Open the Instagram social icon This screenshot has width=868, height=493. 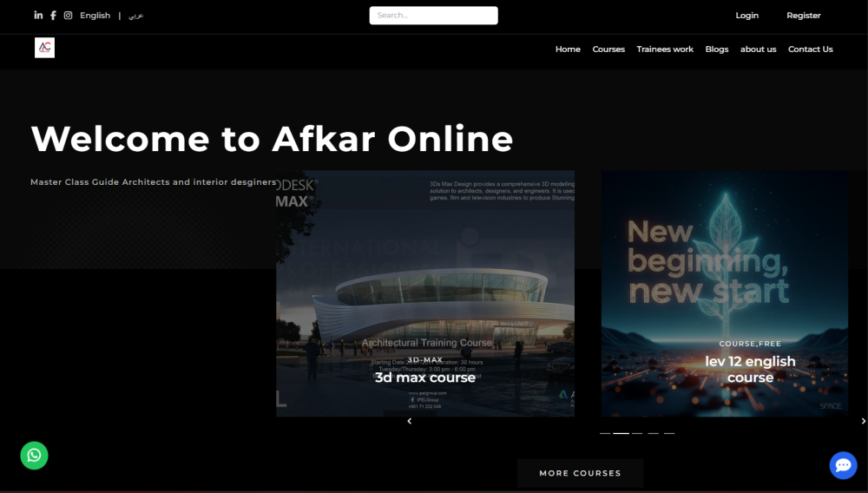68,15
